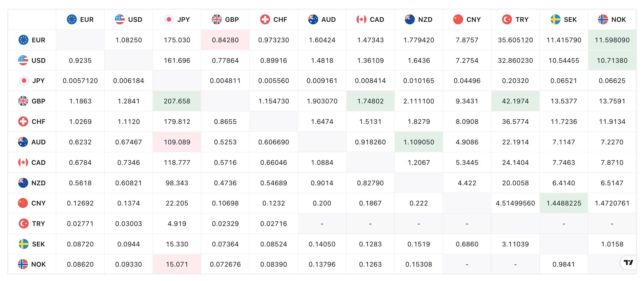This screenshot has width=644, height=281.
Task: Click the AUD flag icon in column header
Action: tap(313, 19)
